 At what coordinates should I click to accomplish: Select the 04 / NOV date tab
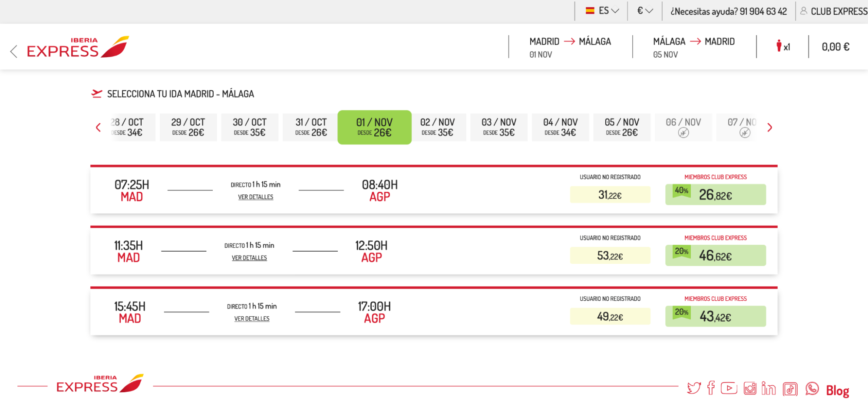(x=561, y=127)
